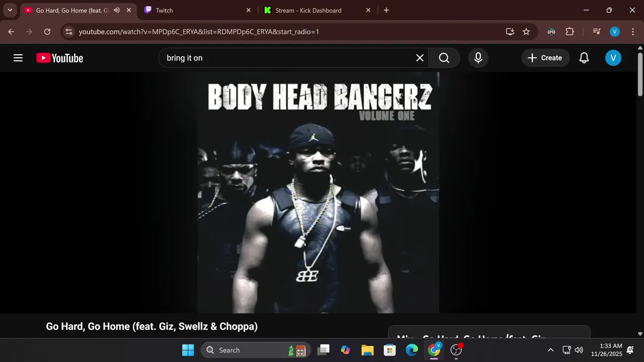Open site information icon in address bar

point(69,32)
